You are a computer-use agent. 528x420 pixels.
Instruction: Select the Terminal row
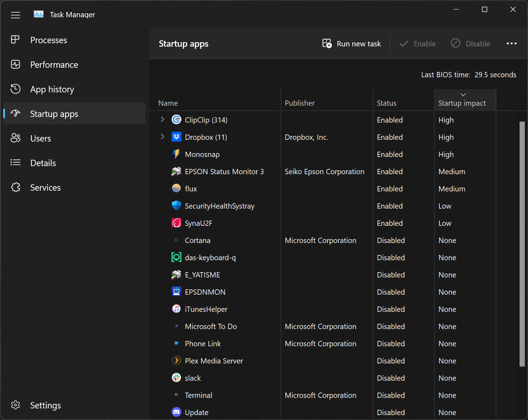[x=323, y=395]
